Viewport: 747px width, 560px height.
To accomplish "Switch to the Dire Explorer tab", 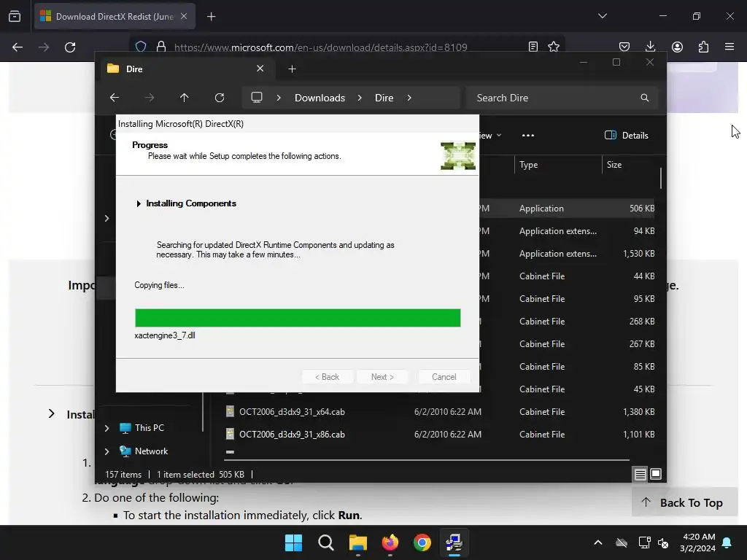I will click(186, 69).
